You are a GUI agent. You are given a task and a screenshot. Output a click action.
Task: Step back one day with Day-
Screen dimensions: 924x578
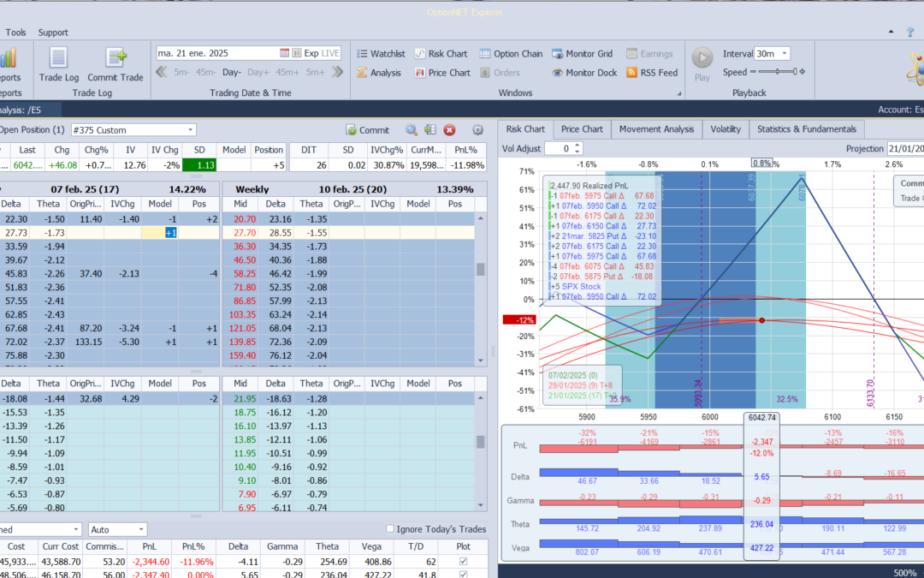tap(232, 72)
